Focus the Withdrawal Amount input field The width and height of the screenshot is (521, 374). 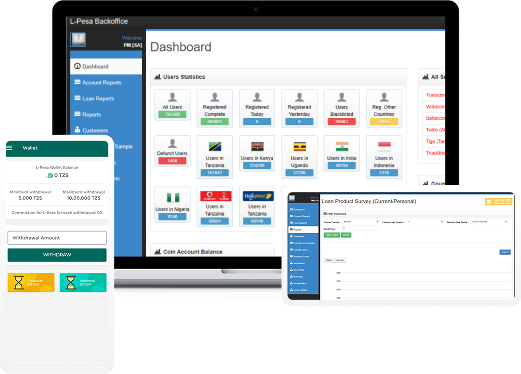coord(57,238)
